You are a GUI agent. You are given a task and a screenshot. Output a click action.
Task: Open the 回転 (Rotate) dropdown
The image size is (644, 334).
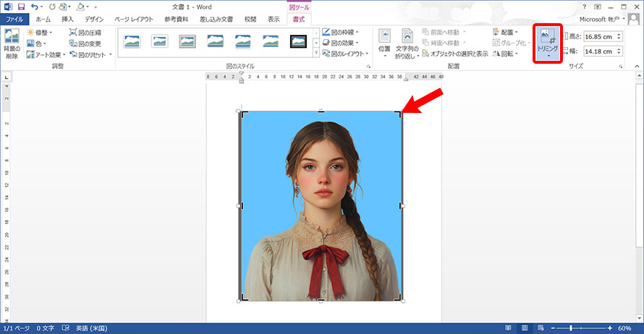pos(505,54)
